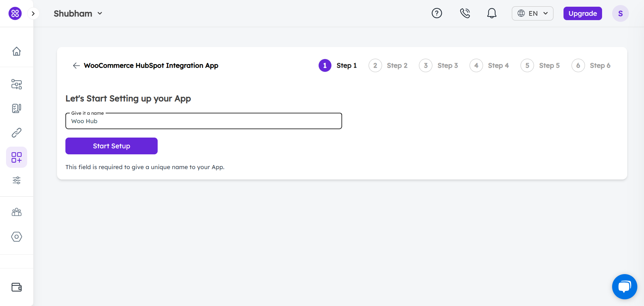
Task: Select the apps grid-plus sidebar icon
Action: click(x=16, y=157)
